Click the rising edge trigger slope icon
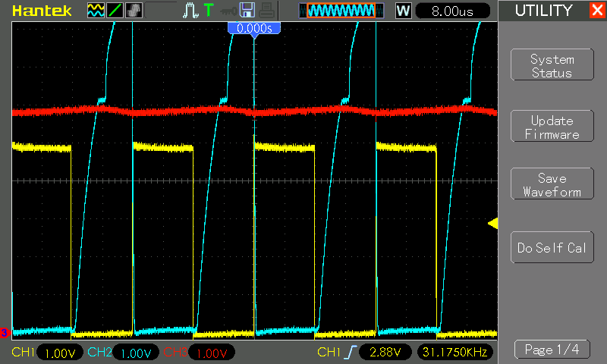Image resolution: width=607 pixels, height=364 pixels. (x=350, y=353)
